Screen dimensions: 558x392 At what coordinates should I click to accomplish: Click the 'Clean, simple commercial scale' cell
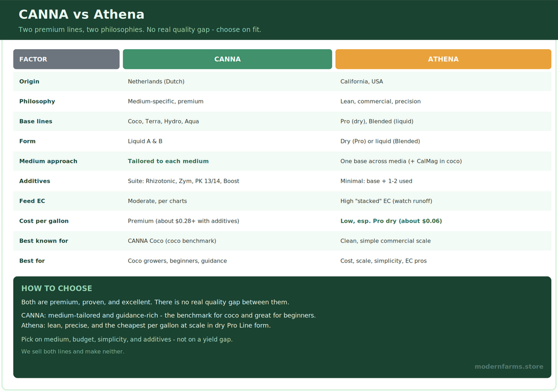pyautogui.click(x=385, y=241)
